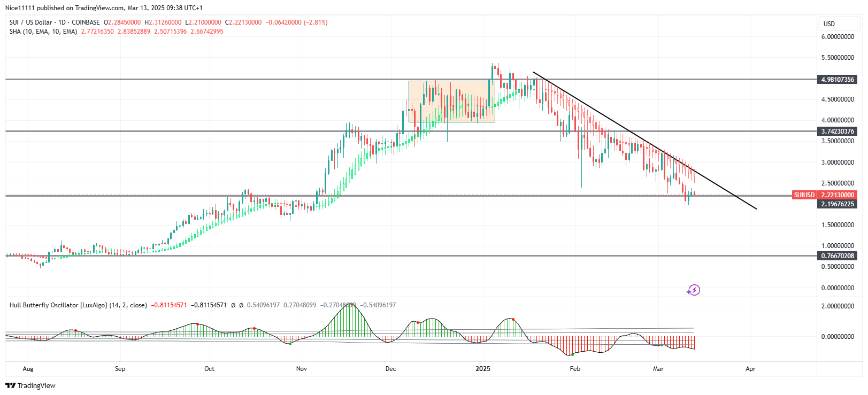This screenshot has height=395, width=868.
Task: Click the purple lightning flash icon
Action: [x=694, y=290]
